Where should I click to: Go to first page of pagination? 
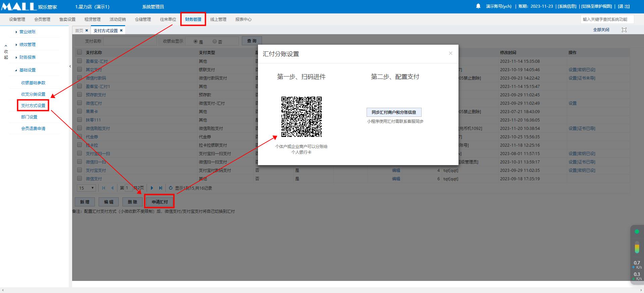pyautogui.click(x=104, y=188)
